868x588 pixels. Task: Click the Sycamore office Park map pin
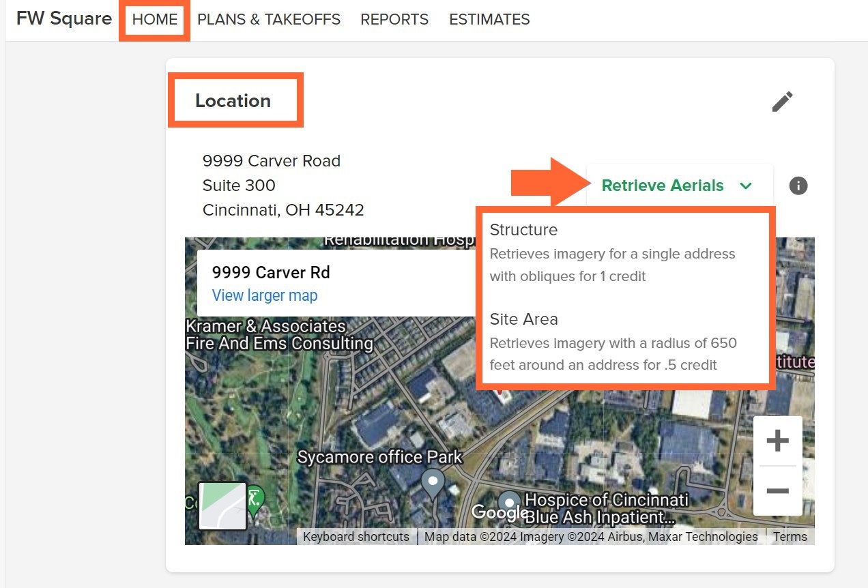(433, 484)
